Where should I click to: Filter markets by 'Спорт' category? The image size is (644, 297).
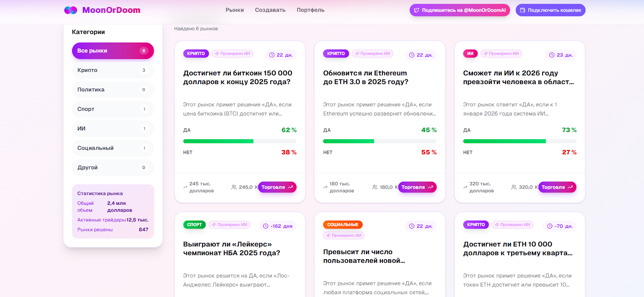(113, 109)
